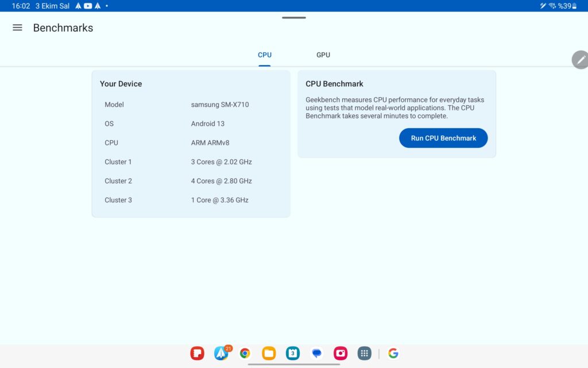Launch Chrome from the taskbar
The height and width of the screenshot is (368, 588).
point(245,354)
